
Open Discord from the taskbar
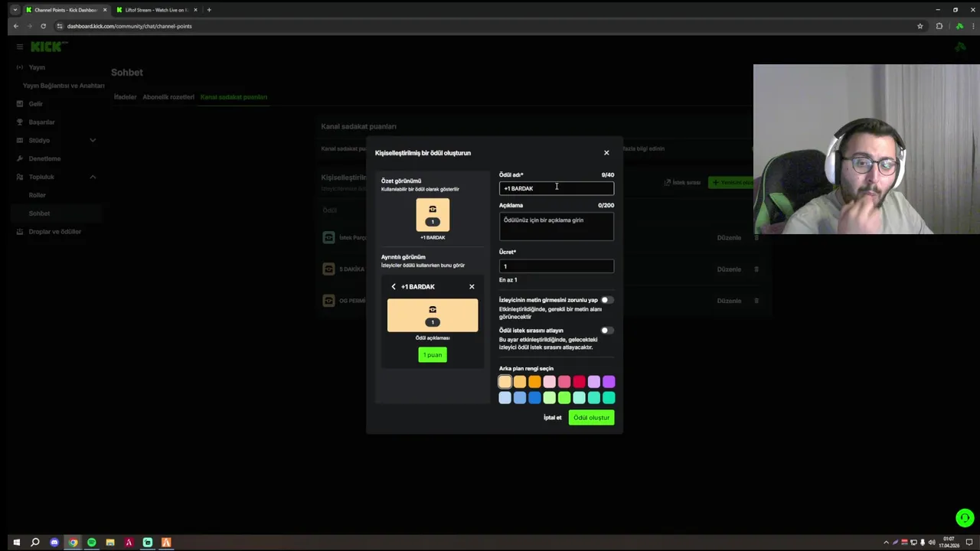(54, 543)
